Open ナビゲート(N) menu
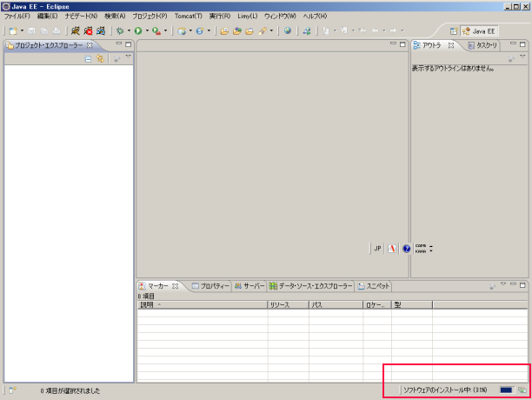Screen dimensions: 532x400 click(x=81, y=16)
